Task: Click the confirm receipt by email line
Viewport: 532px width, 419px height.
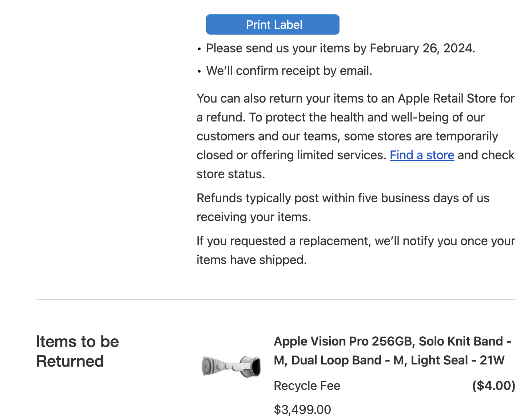Action: 289,71
